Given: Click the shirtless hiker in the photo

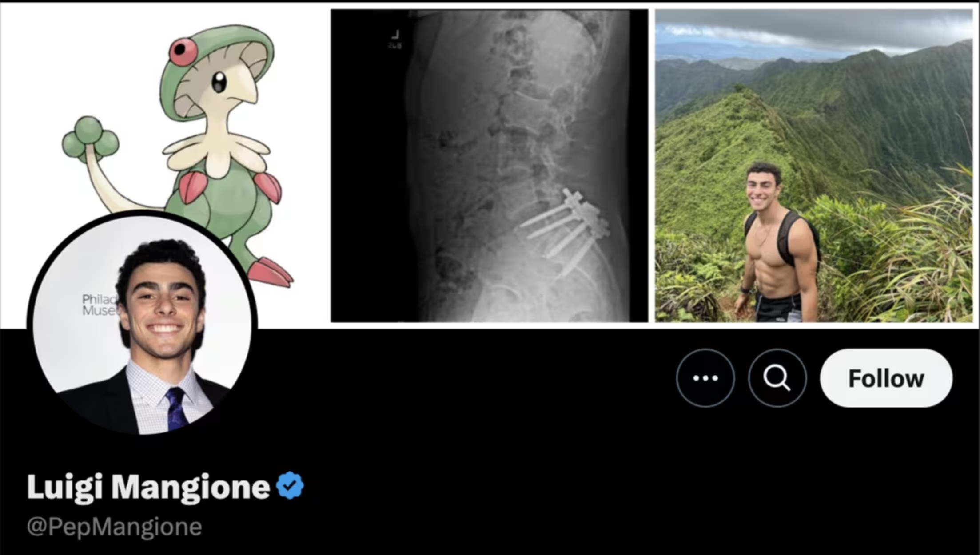Looking at the screenshot, I should [775, 242].
